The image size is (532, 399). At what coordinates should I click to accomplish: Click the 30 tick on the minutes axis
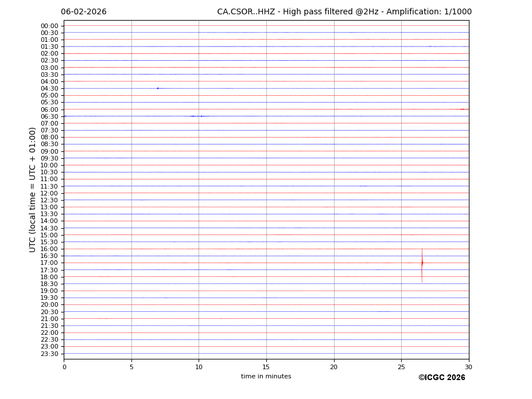[x=468, y=367]
